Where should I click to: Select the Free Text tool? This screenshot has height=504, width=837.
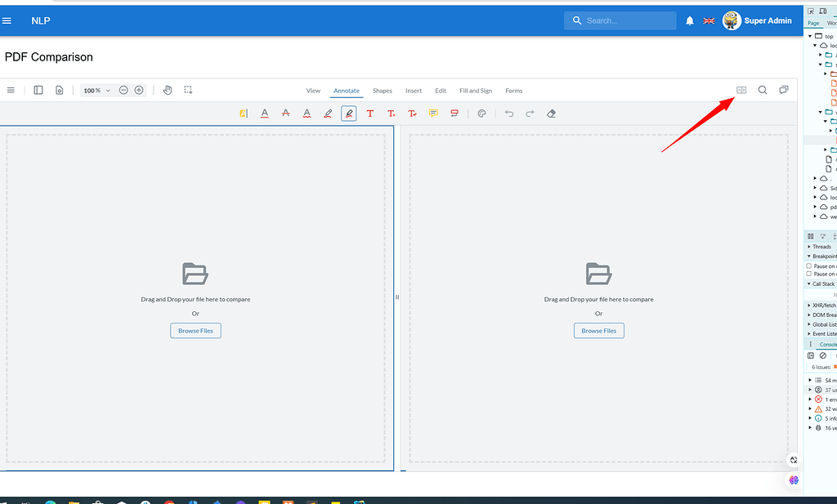coord(370,113)
